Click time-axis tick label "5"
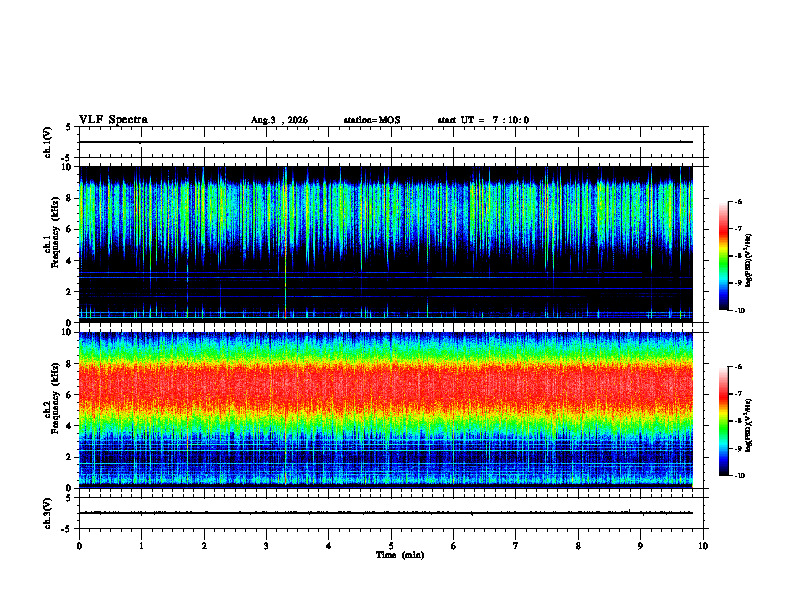This screenshot has height=612, width=792. [x=391, y=546]
